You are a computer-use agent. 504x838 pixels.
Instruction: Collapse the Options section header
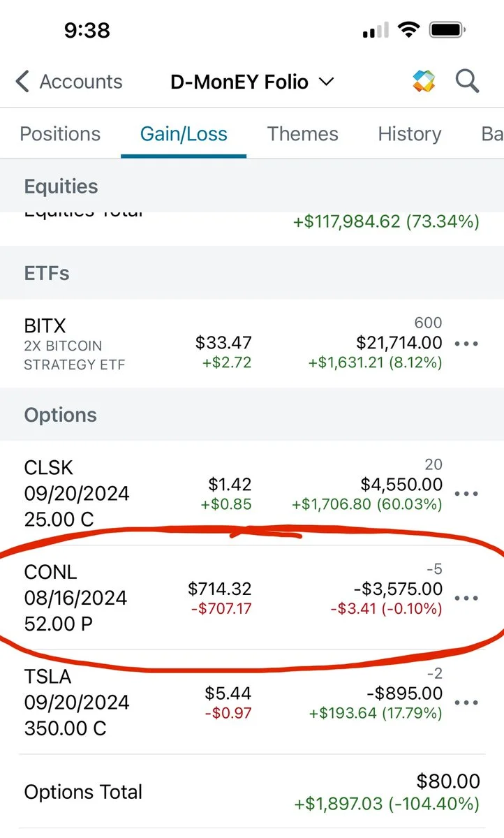tap(252, 415)
